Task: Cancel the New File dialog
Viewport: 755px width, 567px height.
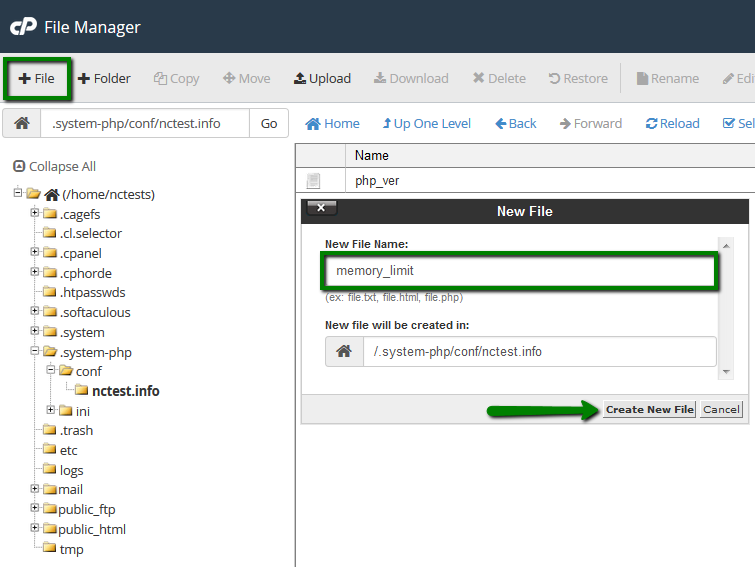Action: click(x=721, y=410)
